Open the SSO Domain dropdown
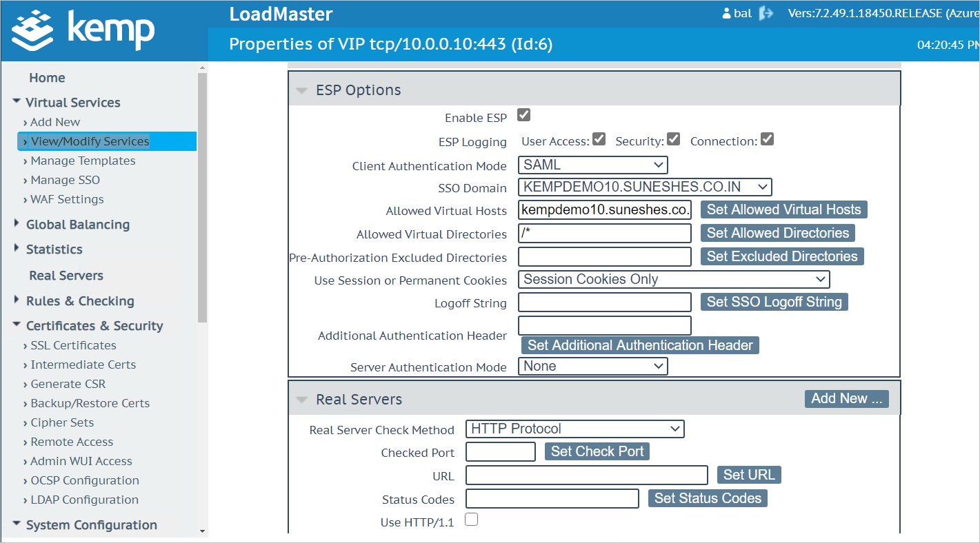980x543 pixels. [x=644, y=187]
